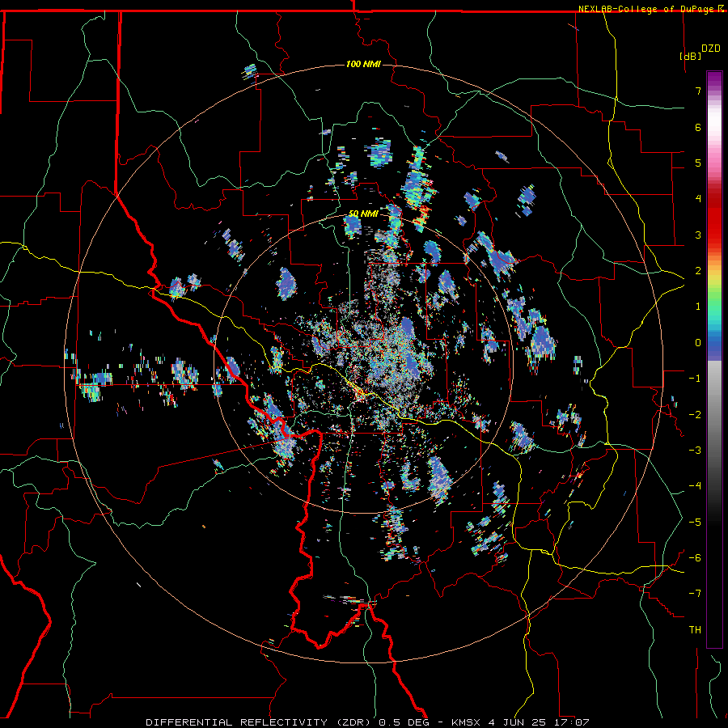Image resolution: width=728 pixels, height=728 pixels.
Task: Click the 3 value on the color scale
Action: click(698, 235)
